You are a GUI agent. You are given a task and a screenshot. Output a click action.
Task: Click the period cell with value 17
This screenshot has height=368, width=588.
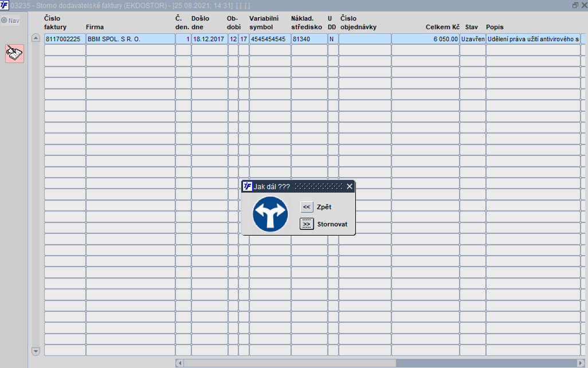click(x=244, y=39)
